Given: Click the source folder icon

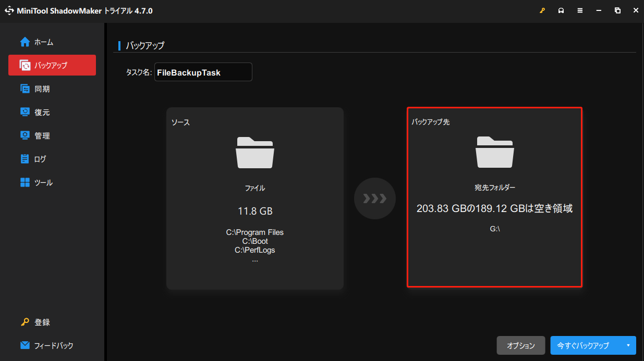Looking at the screenshot, I should pos(255,152).
